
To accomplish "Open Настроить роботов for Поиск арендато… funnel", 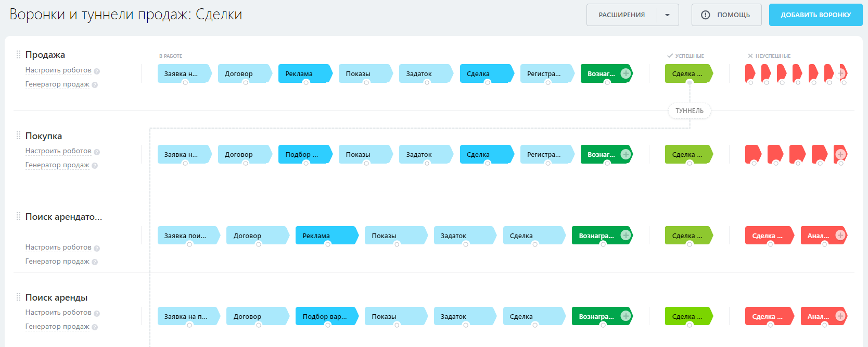I will coord(58,247).
